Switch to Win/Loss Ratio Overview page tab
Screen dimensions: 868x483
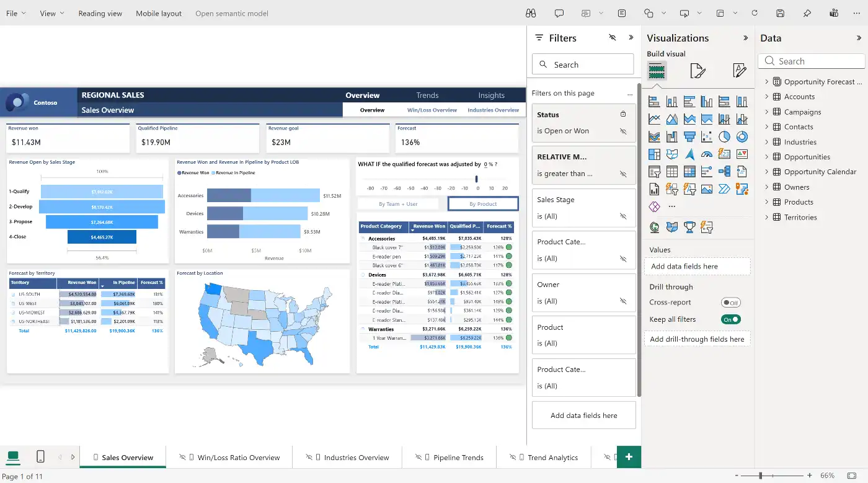pos(229,458)
